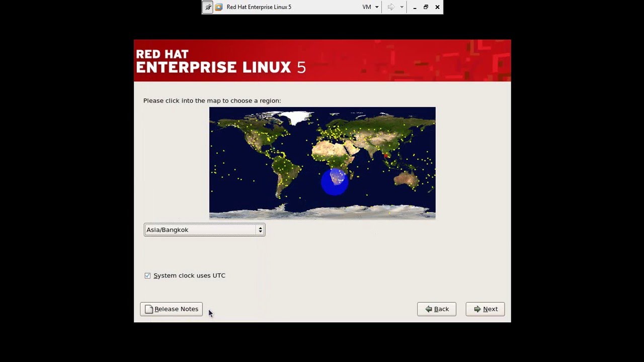Close the VM toolbar window
This screenshot has height=362, width=644.
click(437, 7)
